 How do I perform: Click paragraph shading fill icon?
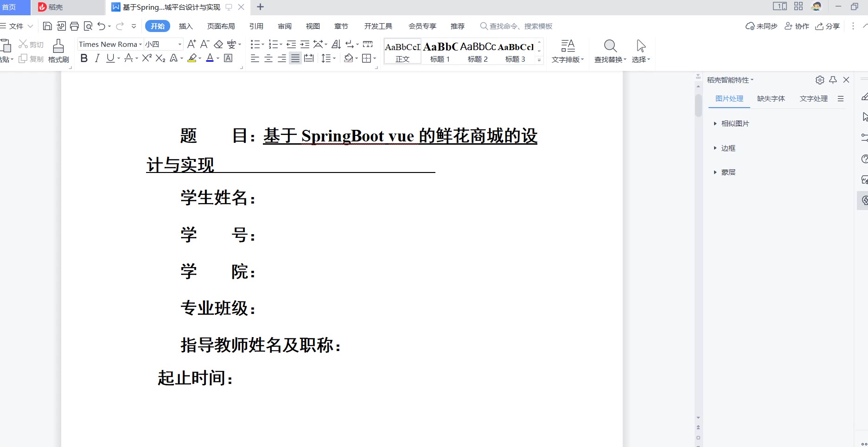[349, 58]
